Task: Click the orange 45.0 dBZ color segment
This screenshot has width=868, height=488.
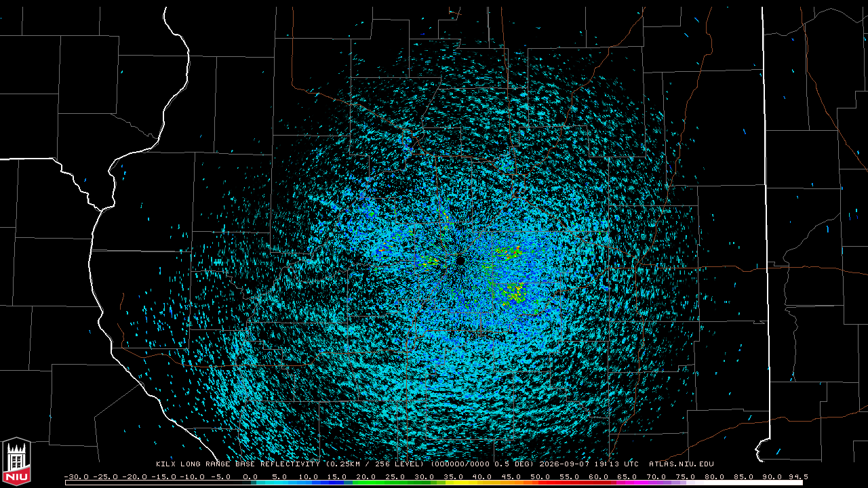Action: (x=511, y=483)
